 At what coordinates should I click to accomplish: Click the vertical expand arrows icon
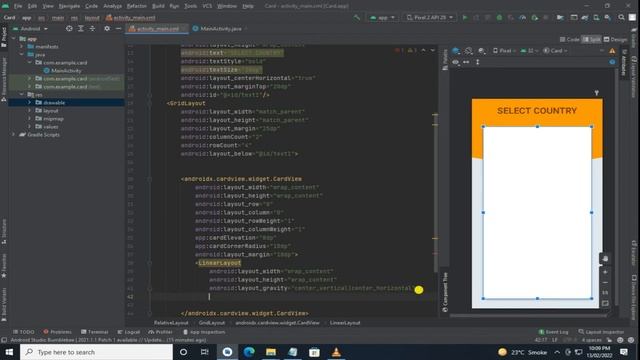pyautogui.click(x=478, y=62)
